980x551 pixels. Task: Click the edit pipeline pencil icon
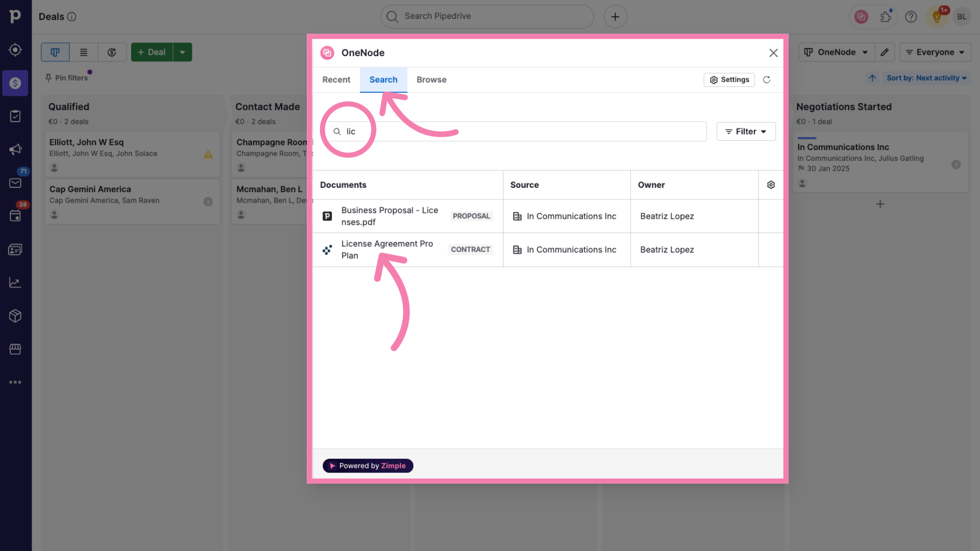885,52
